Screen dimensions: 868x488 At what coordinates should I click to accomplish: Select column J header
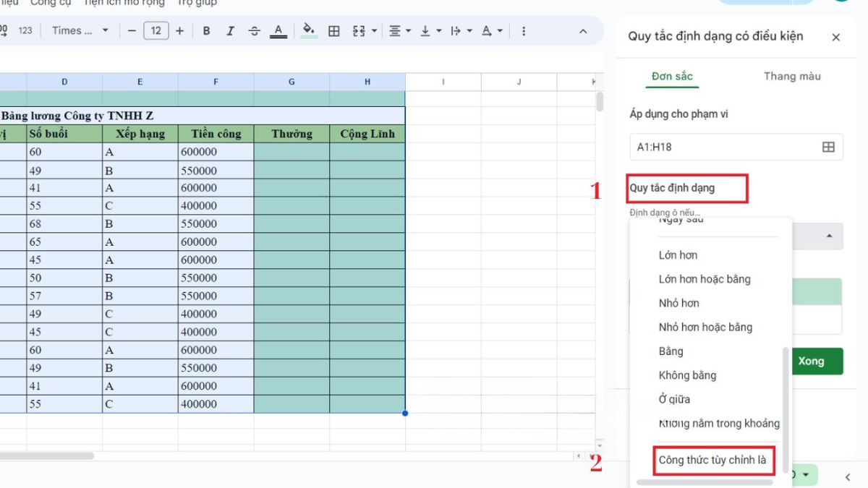pos(519,82)
